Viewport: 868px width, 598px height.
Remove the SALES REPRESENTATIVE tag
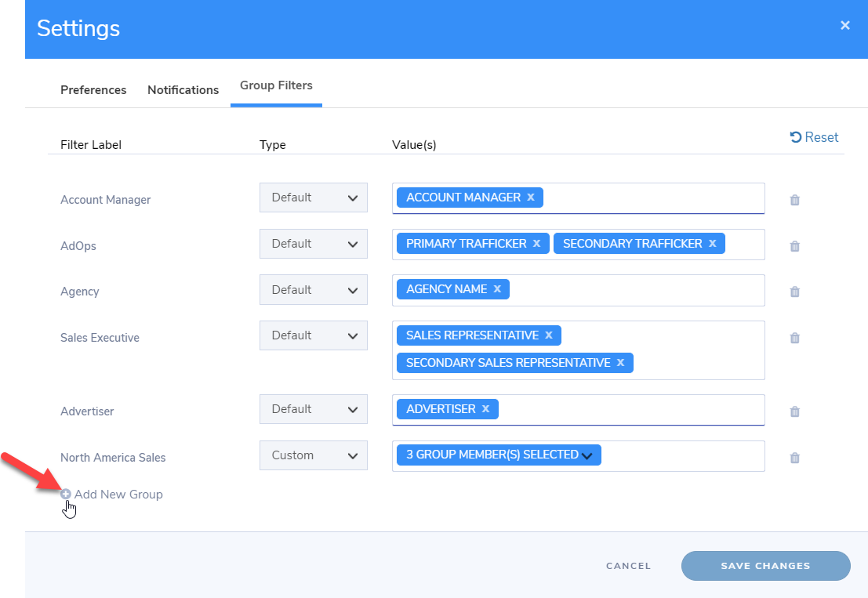pyautogui.click(x=549, y=335)
